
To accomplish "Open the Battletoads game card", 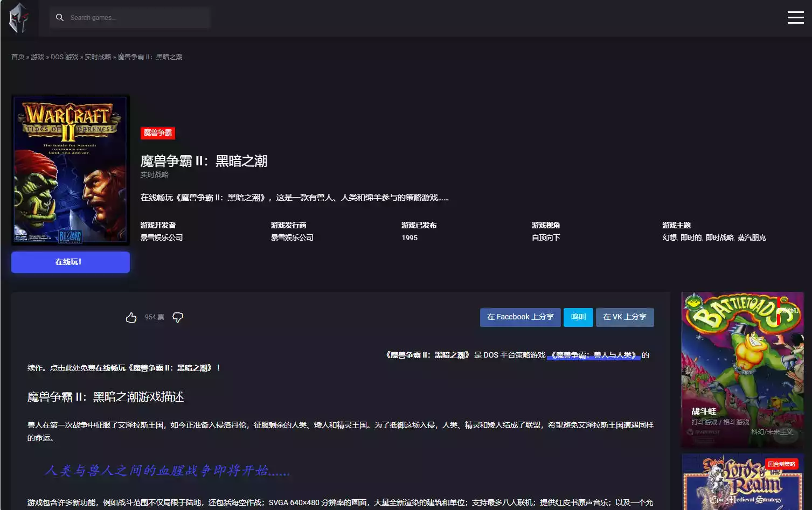I will pos(742,369).
